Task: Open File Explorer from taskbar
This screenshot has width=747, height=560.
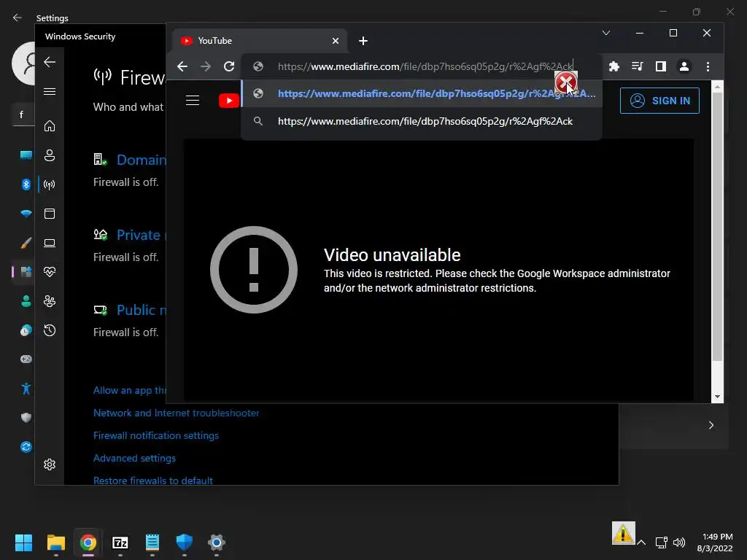Action: (55, 542)
